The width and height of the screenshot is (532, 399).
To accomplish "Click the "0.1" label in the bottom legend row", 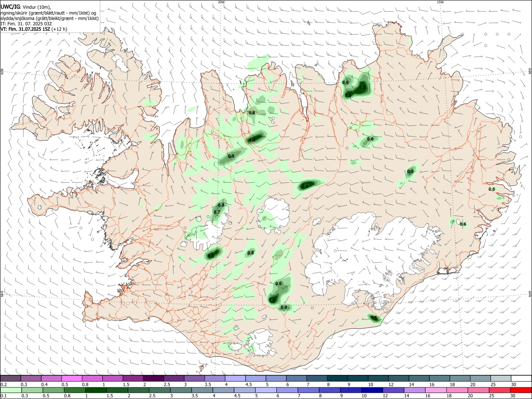I will pyautogui.click(x=4, y=396).
